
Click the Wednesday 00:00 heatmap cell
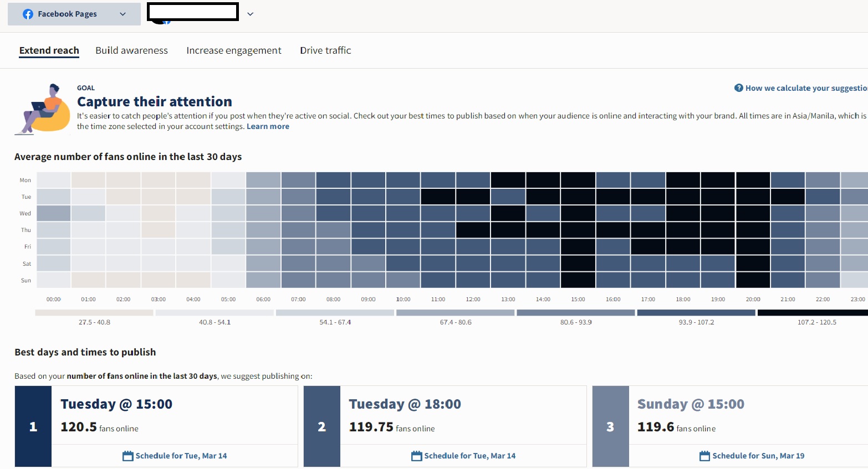click(54, 213)
